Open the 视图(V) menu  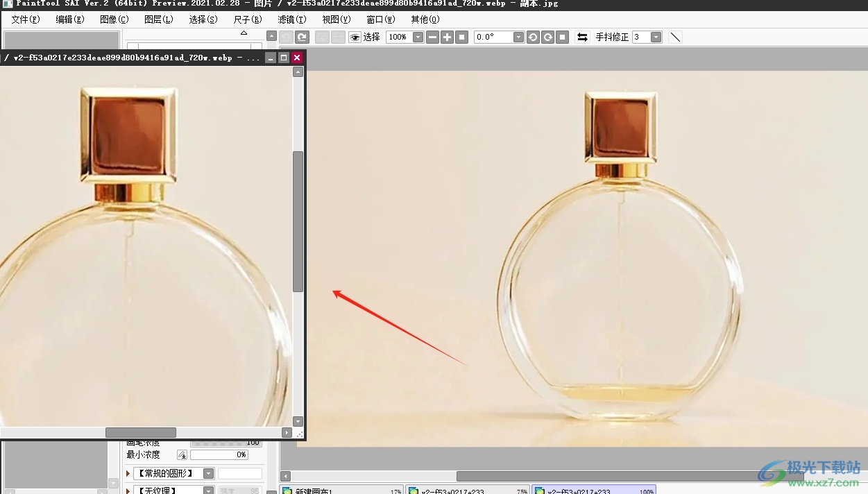(337, 19)
